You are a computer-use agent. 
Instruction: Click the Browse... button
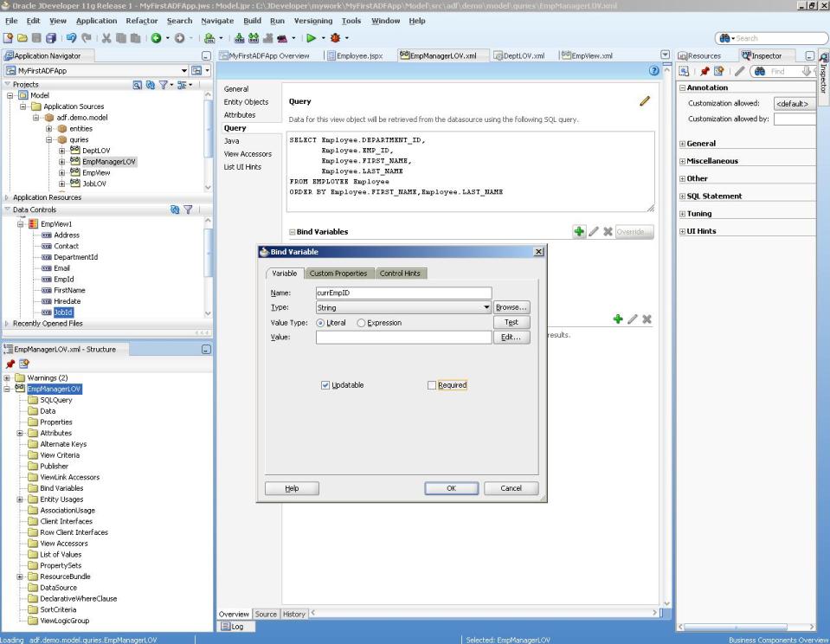[511, 307]
